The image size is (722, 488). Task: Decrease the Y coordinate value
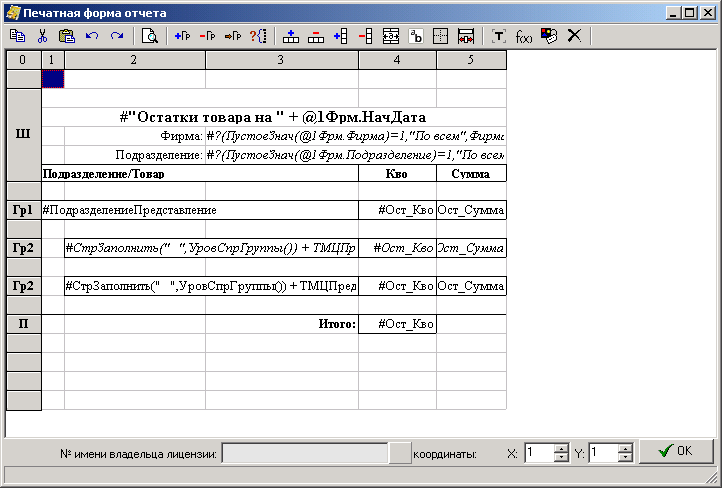pos(625,458)
